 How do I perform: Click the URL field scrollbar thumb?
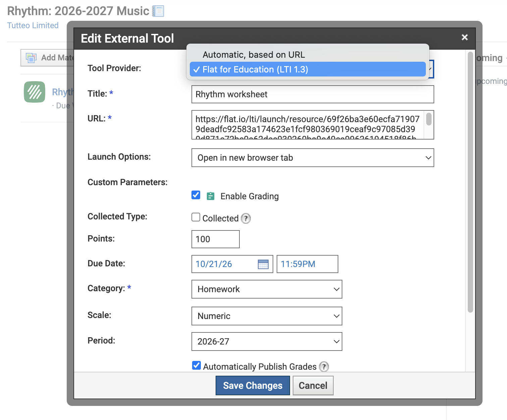click(x=429, y=119)
